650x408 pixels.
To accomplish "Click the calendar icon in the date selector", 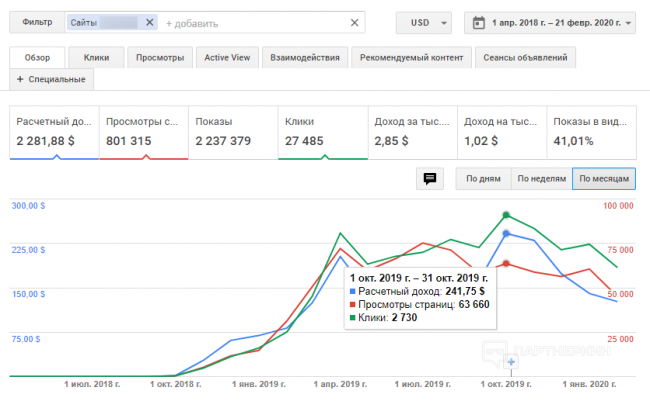I will 478,22.
